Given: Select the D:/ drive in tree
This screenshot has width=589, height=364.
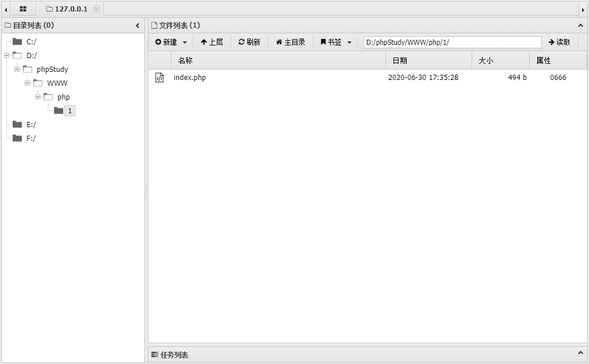Looking at the screenshot, I should pyautogui.click(x=32, y=56).
